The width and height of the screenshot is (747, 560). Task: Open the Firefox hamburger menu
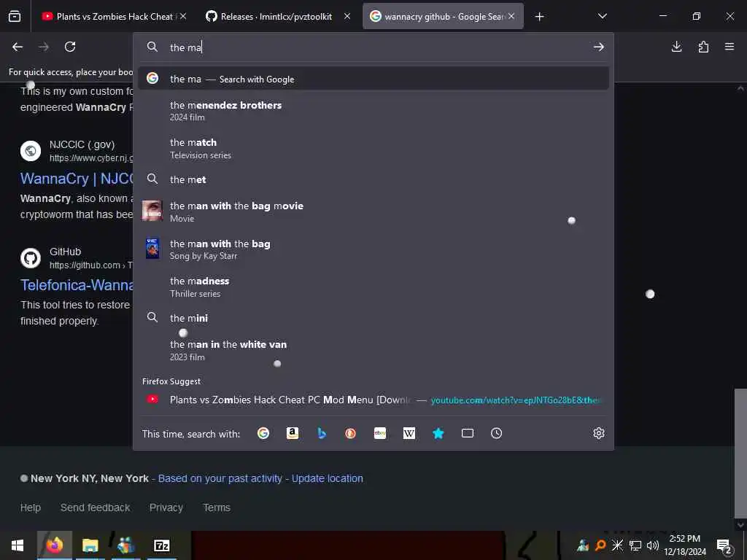click(x=729, y=47)
